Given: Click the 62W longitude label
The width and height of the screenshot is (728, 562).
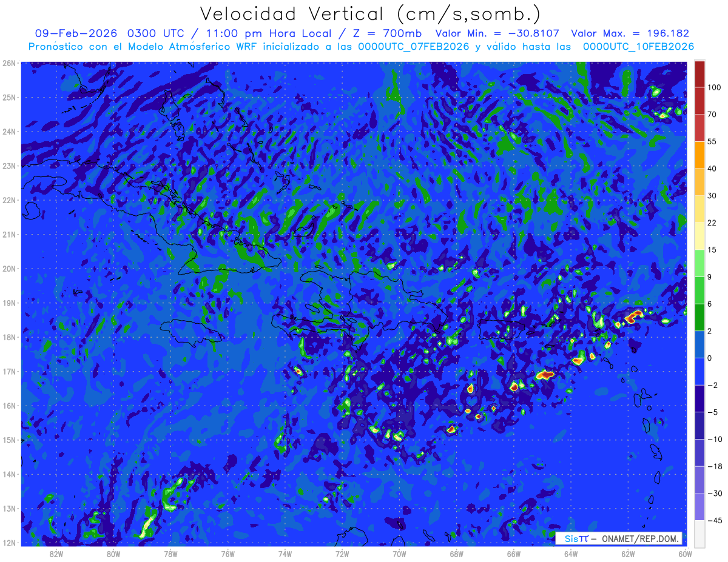Looking at the screenshot, I should click(628, 554).
